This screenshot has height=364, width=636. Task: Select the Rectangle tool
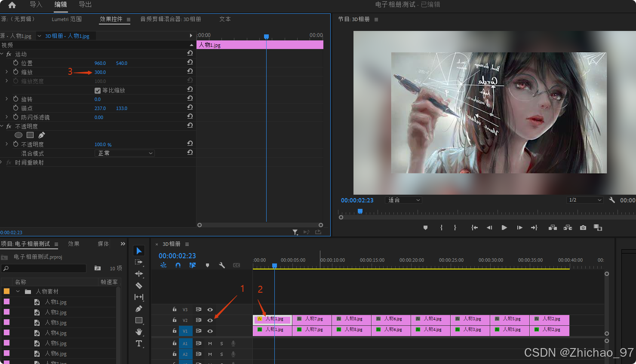(x=139, y=320)
